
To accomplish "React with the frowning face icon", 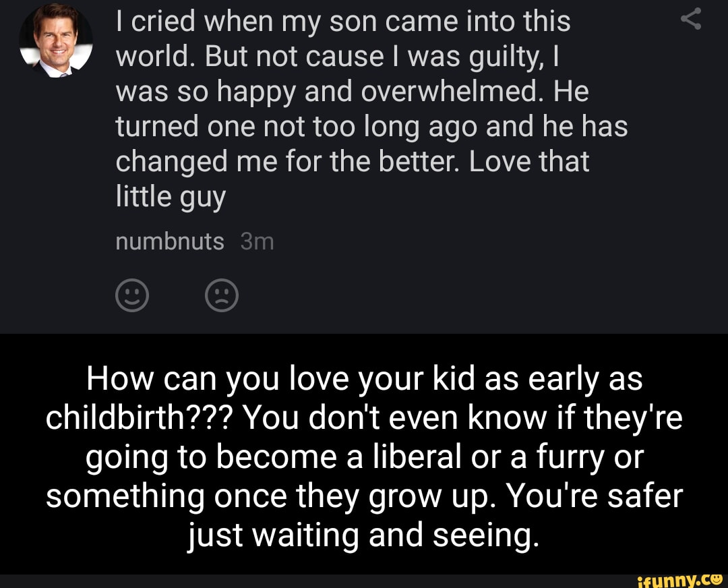I will tap(221, 295).
